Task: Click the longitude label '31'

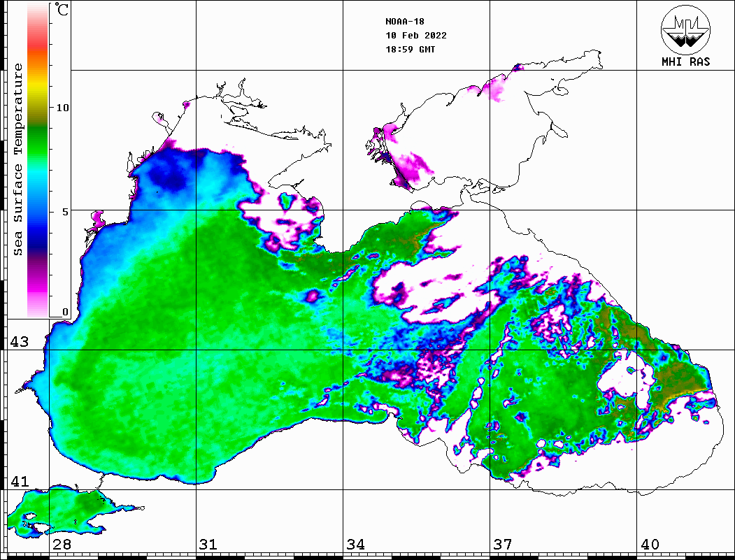Action: [x=208, y=544]
